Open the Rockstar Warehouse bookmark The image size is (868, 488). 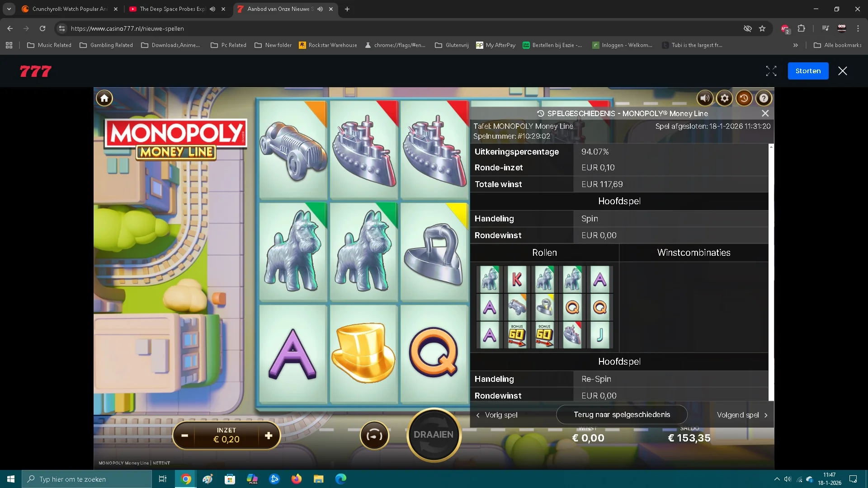(x=328, y=45)
